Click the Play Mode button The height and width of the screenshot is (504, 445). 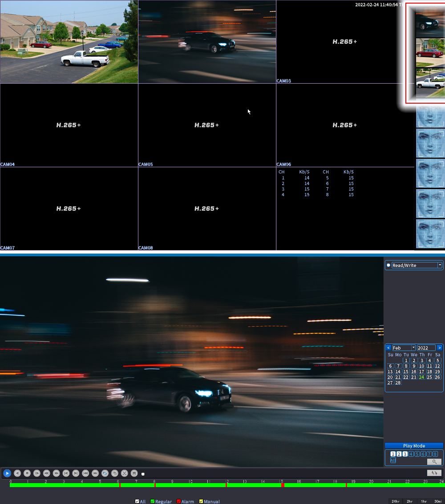coord(414,446)
